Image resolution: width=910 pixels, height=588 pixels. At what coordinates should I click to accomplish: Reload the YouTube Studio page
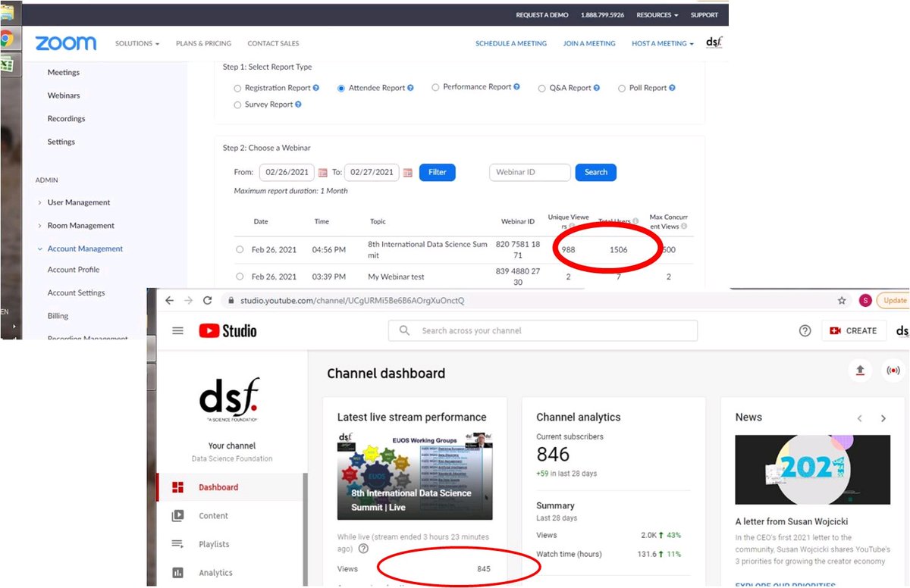pyautogui.click(x=208, y=300)
